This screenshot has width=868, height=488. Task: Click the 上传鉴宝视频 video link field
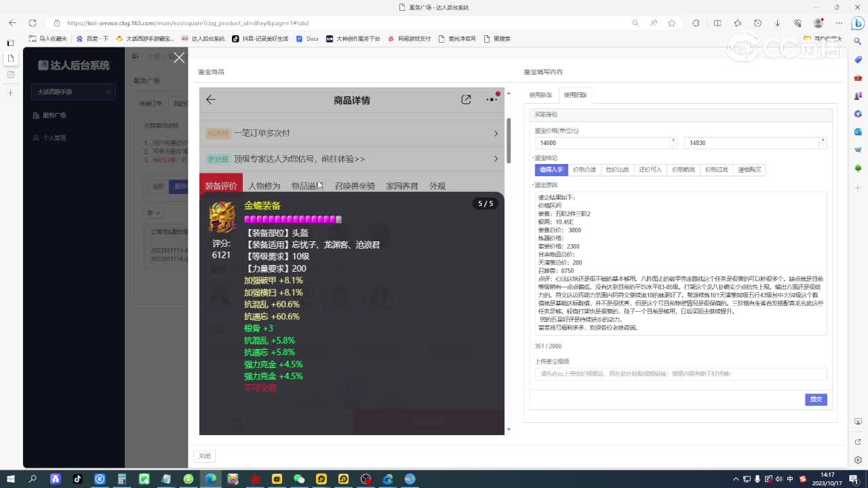pyautogui.click(x=681, y=373)
